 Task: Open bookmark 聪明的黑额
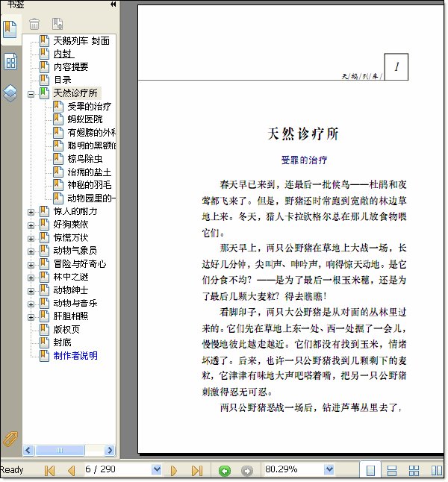click(91, 145)
